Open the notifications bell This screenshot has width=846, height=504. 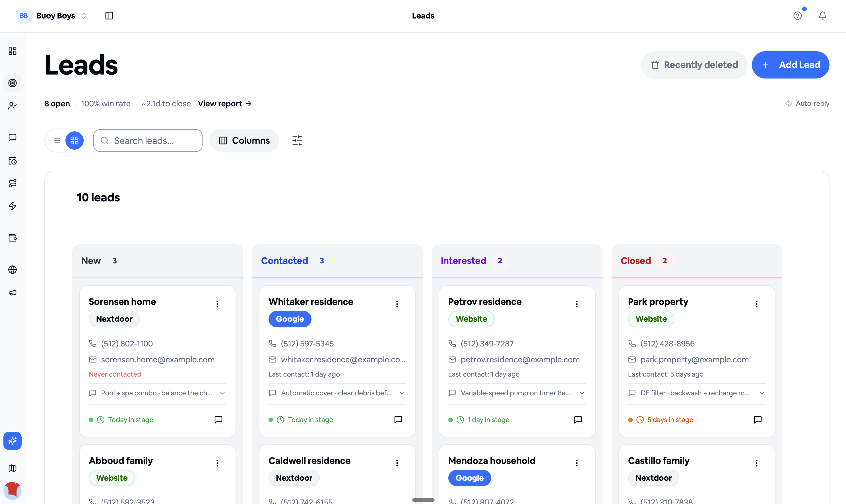pos(822,16)
